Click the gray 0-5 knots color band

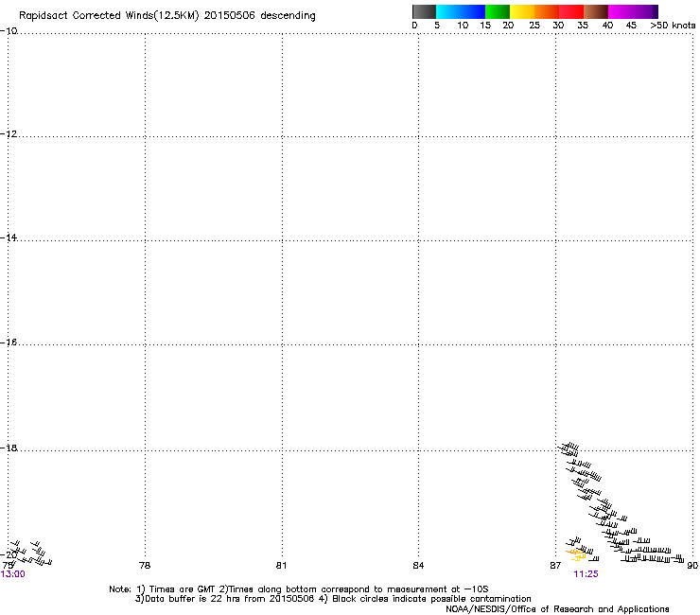pos(424,11)
